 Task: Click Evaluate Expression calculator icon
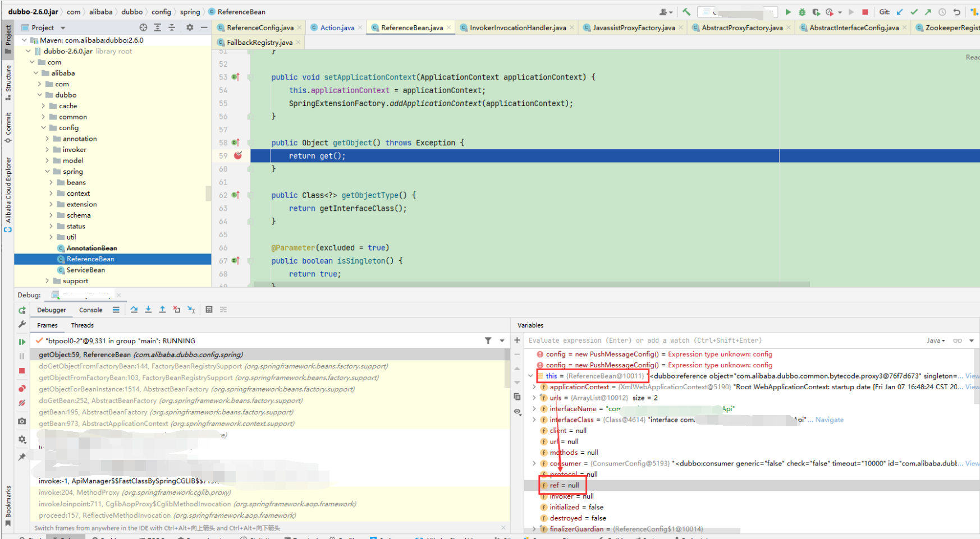[x=209, y=310]
